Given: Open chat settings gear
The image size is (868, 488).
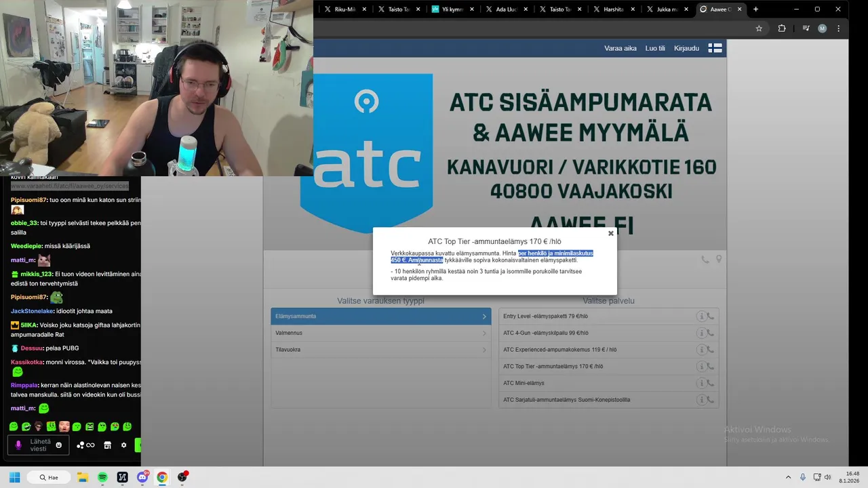Looking at the screenshot, I should point(123,445).
